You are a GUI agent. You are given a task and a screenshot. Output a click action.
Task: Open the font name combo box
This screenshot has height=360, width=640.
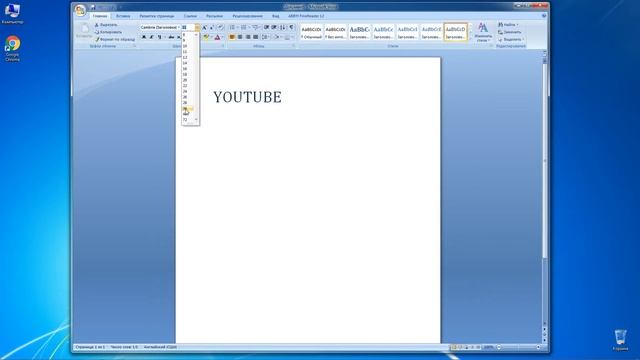pos(160,27)
